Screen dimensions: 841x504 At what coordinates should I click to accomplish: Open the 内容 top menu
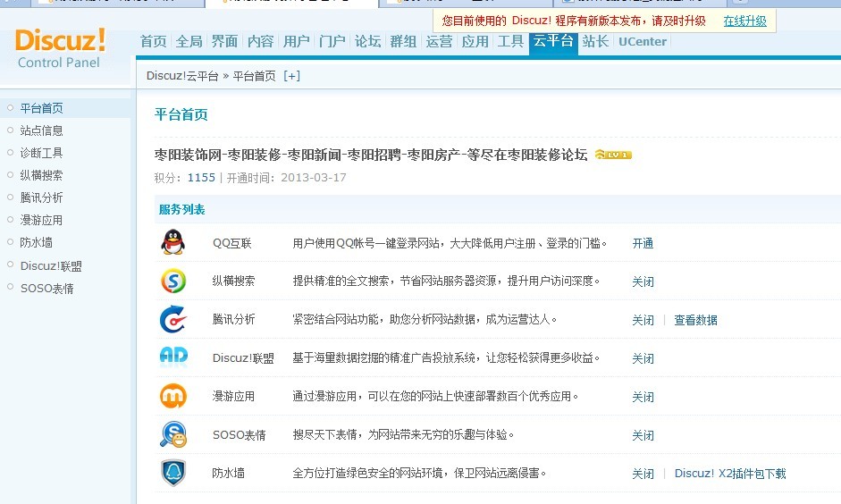click(x=261, y=41)
